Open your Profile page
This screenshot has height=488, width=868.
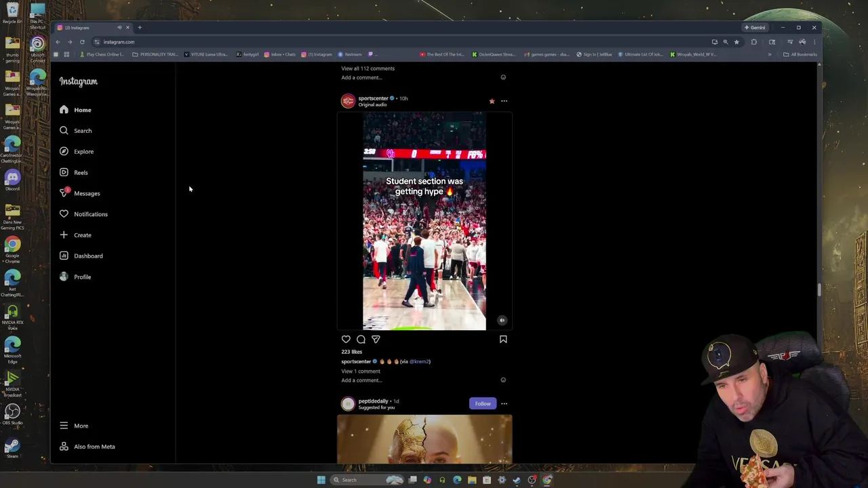(x=75, y=277)
